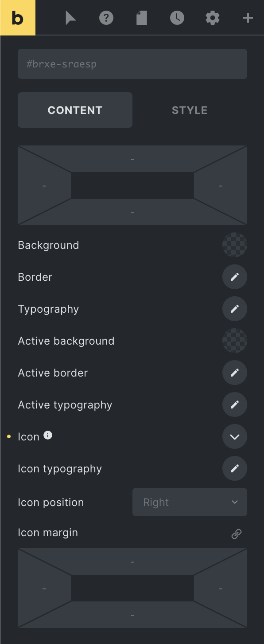Open the Icon position Right dropdown

pos(190,502)
